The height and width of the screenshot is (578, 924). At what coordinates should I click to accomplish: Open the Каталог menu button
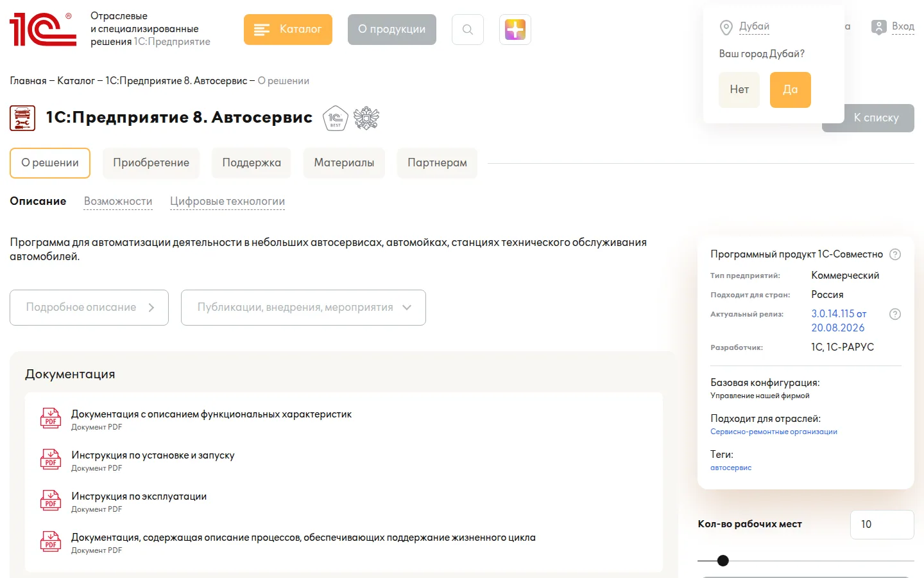288,30
